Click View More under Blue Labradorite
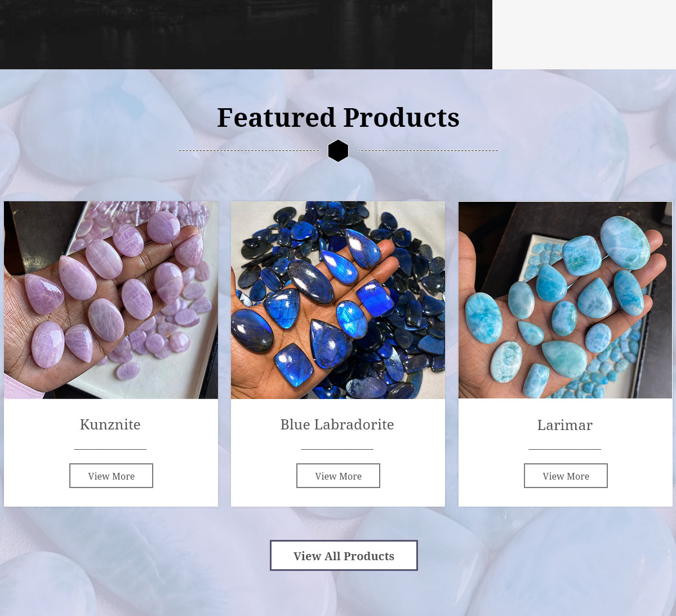 click(x=338, y=476)
